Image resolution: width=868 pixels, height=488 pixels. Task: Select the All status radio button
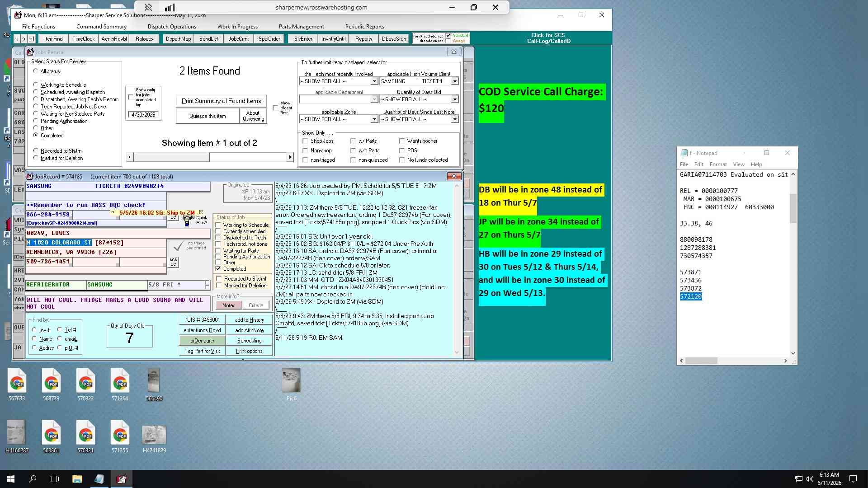(x=36, y=71)
